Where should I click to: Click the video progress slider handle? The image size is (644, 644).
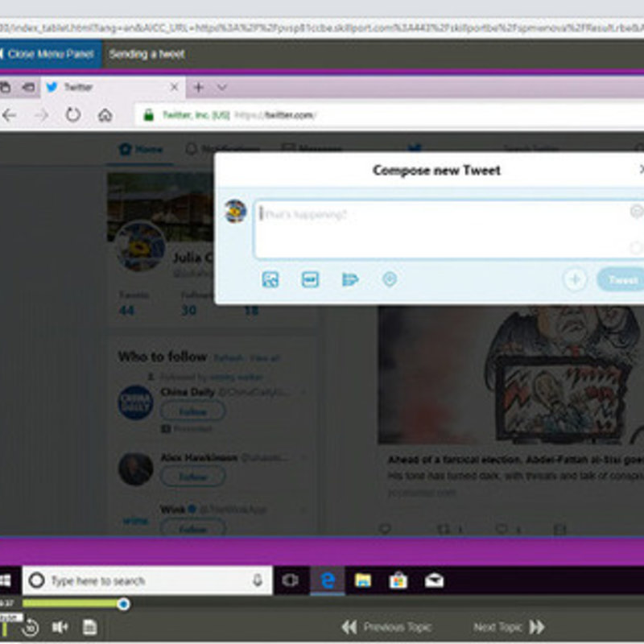pos(123,604)
